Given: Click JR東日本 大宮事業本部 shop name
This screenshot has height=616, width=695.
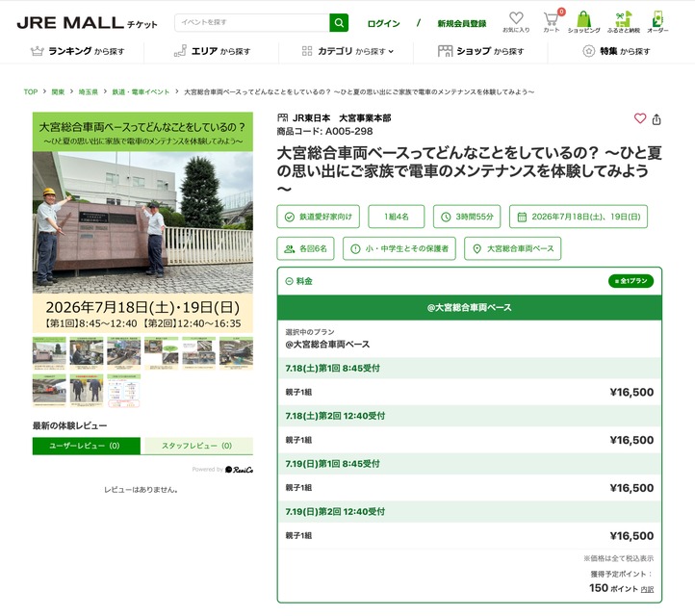Looking at the screenshot, I should click(342, 117).
